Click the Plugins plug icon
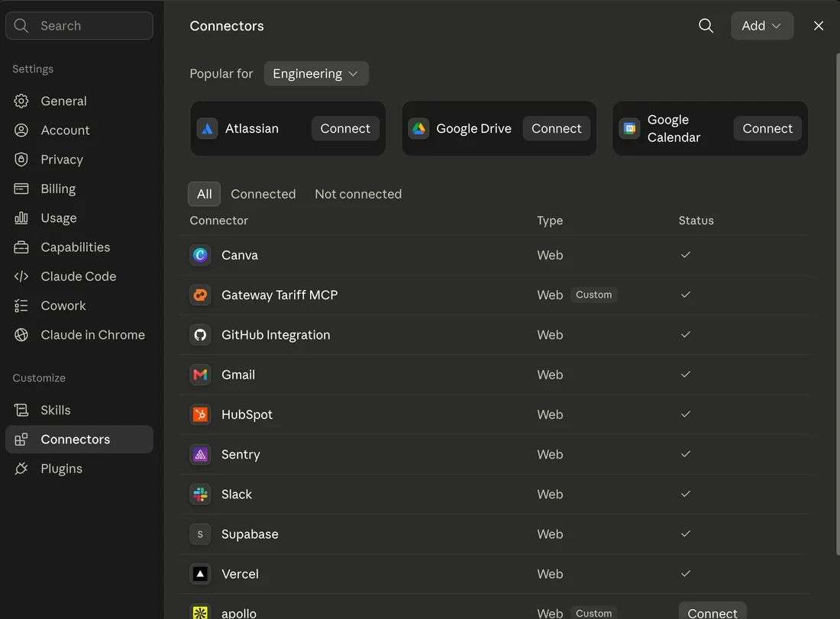840x619 pixels. tap(21, 469)
